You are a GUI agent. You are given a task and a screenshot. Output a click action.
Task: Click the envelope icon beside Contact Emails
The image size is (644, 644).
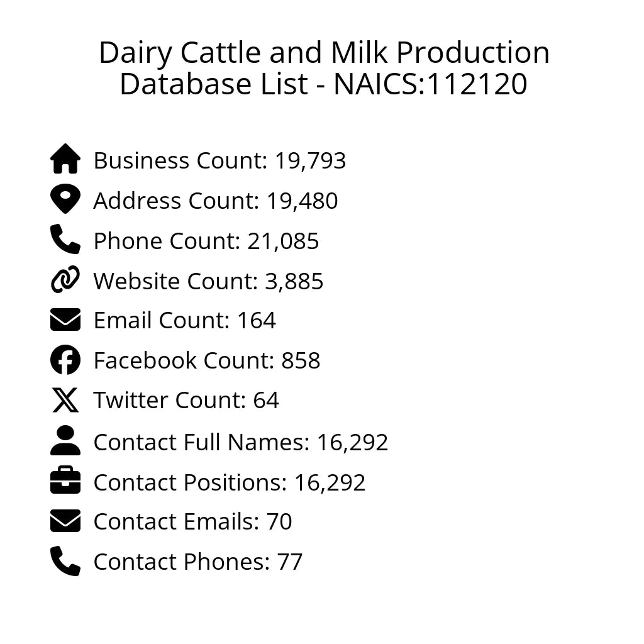(65, 521)
